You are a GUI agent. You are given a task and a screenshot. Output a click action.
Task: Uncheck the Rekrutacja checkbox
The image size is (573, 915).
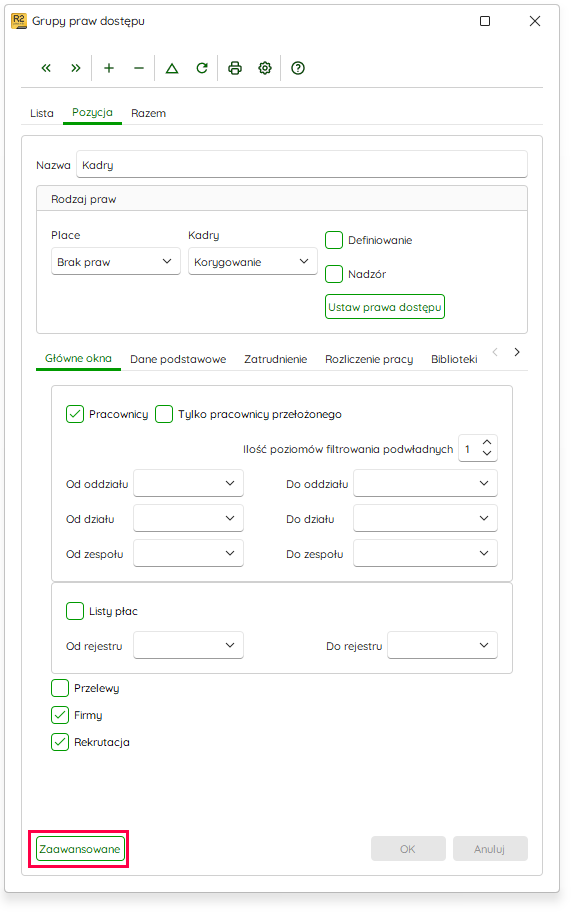click(x=60, y=742)
